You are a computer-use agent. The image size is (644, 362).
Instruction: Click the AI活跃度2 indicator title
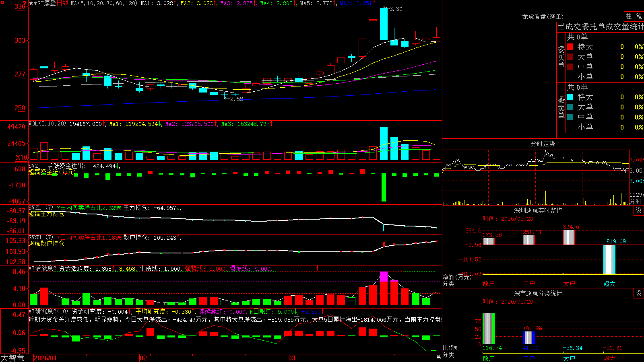point(43,268)
